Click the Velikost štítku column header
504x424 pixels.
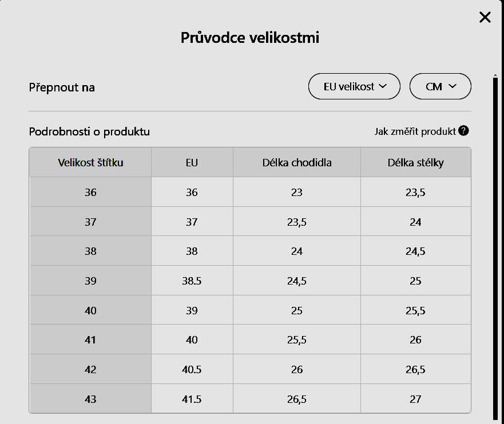[x=90, y=162]
